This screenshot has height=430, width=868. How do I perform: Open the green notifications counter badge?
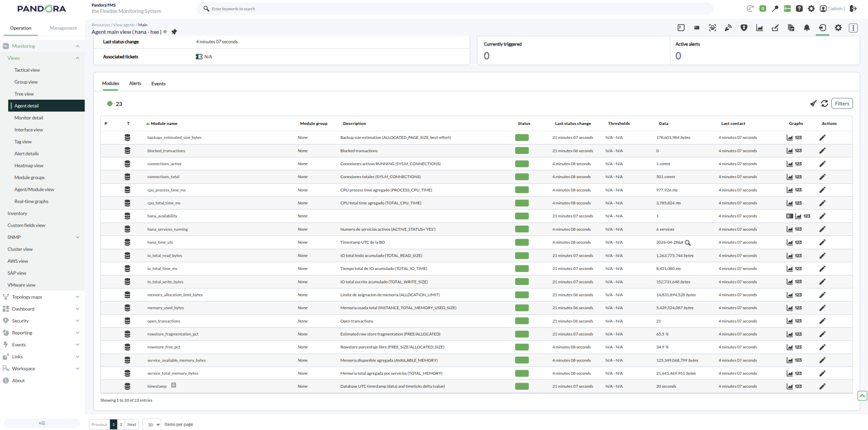point(763,8)
